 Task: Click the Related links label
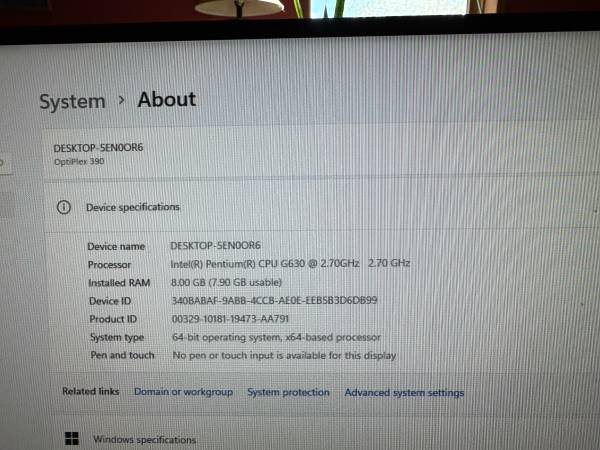pos(91,391)
